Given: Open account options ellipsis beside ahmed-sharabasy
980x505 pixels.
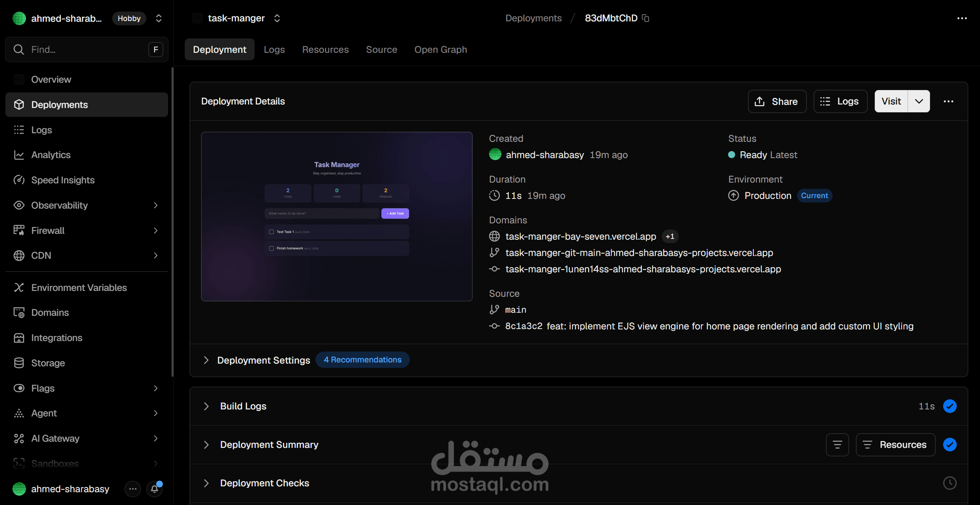Looking at the screenshot, I should pos(133,489).
